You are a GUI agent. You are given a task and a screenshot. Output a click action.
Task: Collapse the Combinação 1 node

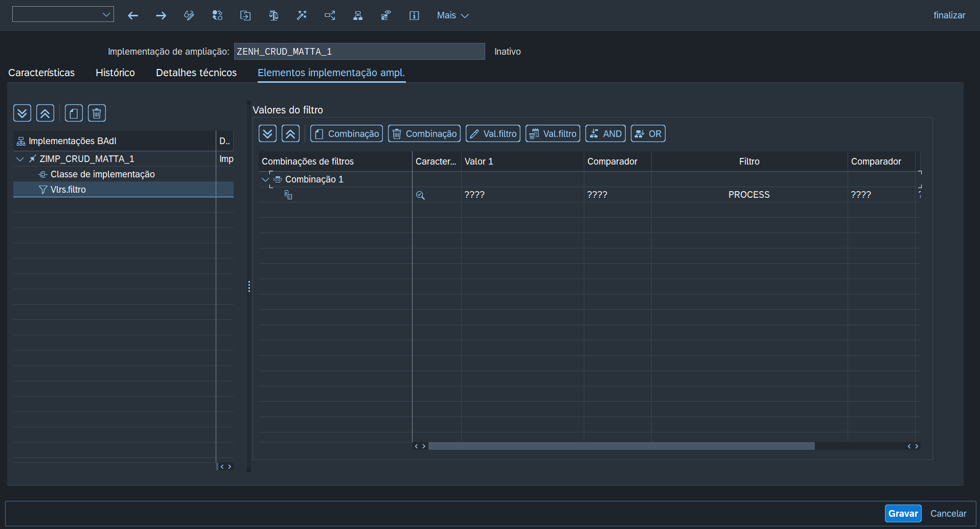(265, 179)
